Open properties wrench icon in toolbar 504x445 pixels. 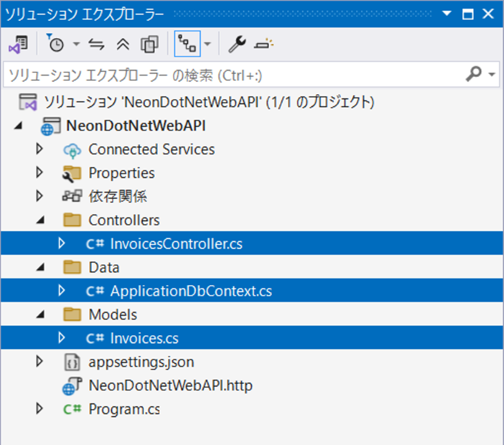tap(237, 44)
